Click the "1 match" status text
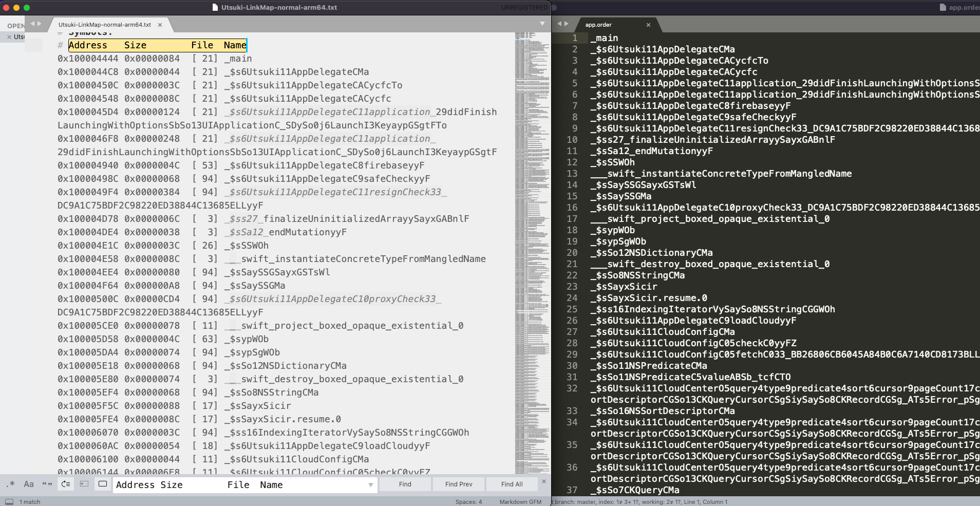The width and height of the screenshot is (980, 506). (x=30, y=502)
